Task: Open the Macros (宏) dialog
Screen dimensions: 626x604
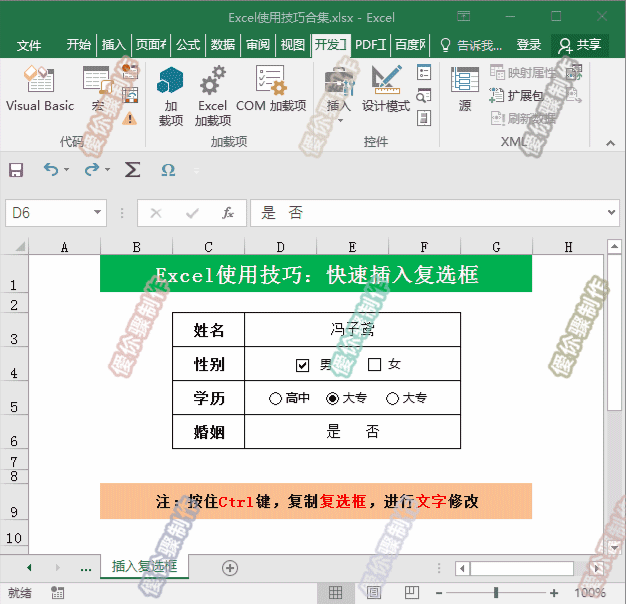Action: click(97, 89)
